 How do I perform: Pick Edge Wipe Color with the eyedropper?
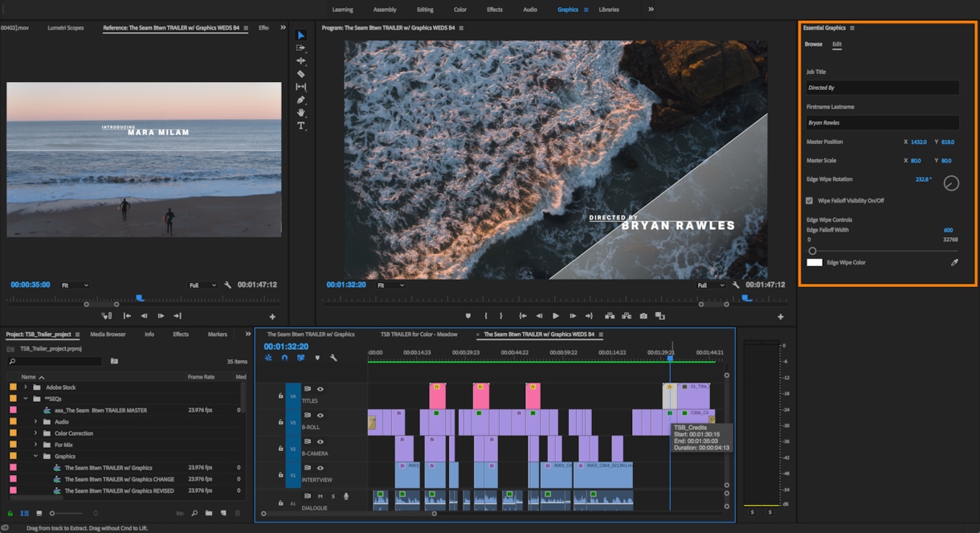pyautogui.click(x=954, y=262)
